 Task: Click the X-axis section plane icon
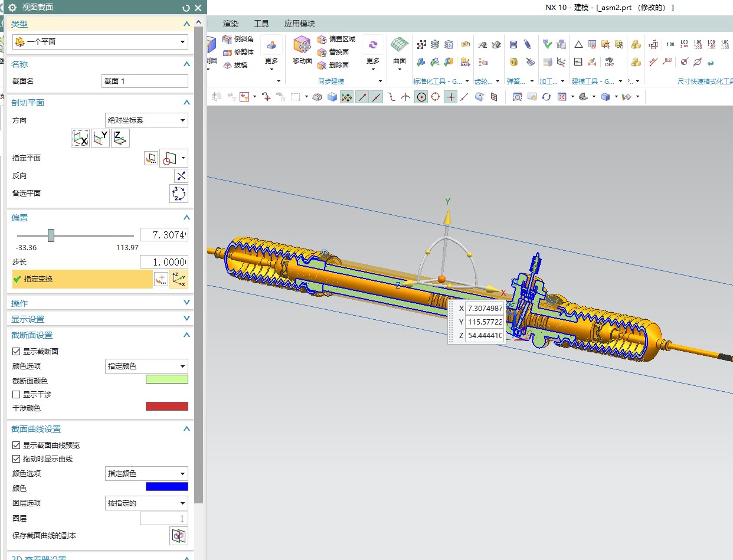(80, 138)
